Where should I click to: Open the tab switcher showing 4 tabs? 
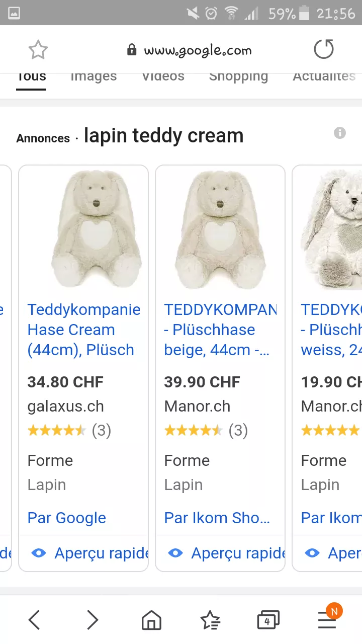pyautogui.click(x=268, y=620)
